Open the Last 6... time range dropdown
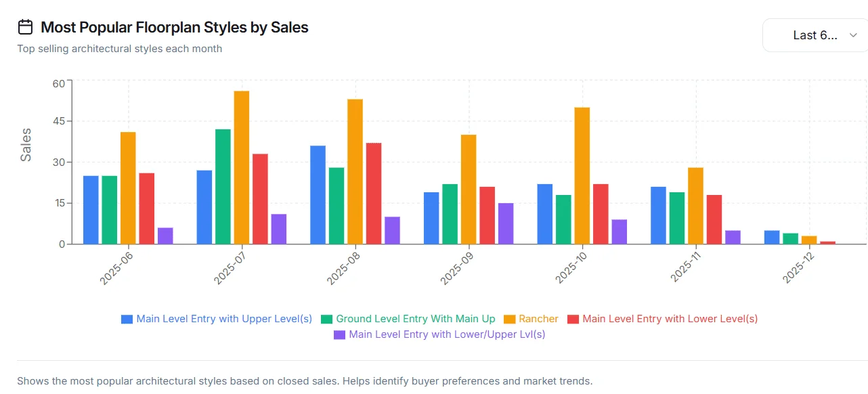 [x=815, y=35]
